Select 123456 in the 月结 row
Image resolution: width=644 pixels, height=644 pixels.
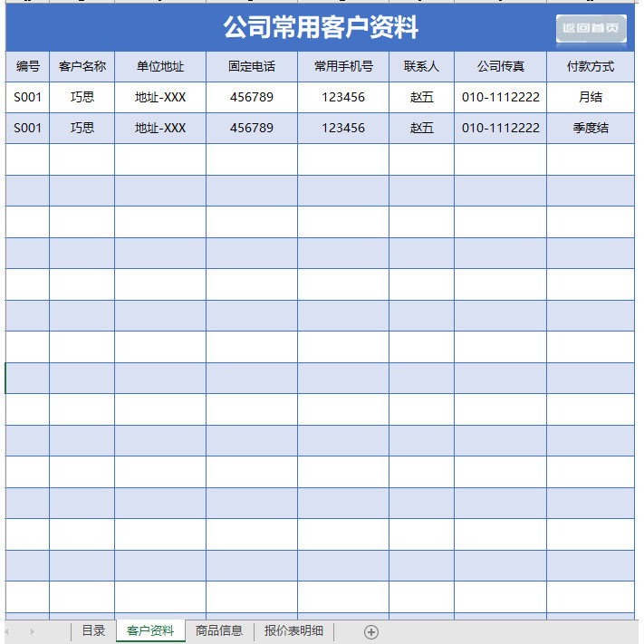(343, 97)
